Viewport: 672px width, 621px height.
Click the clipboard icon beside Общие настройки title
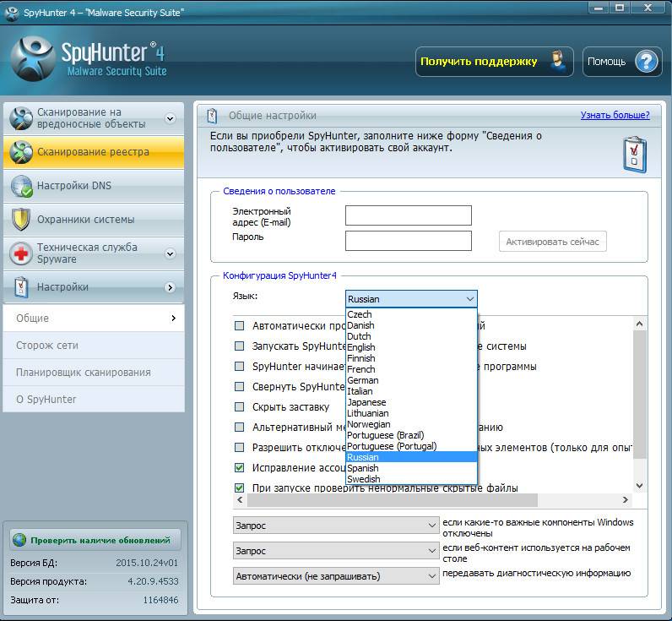pos(212,116)
